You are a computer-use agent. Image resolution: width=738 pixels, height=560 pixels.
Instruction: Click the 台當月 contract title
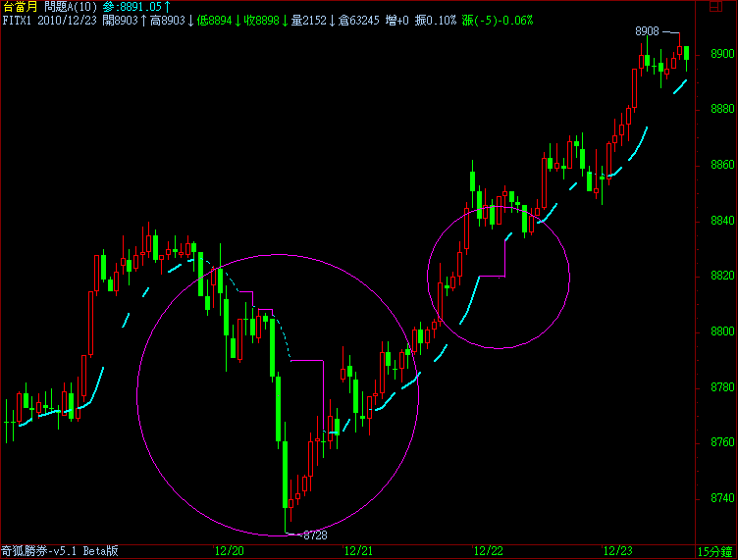[x=20, y=7]
